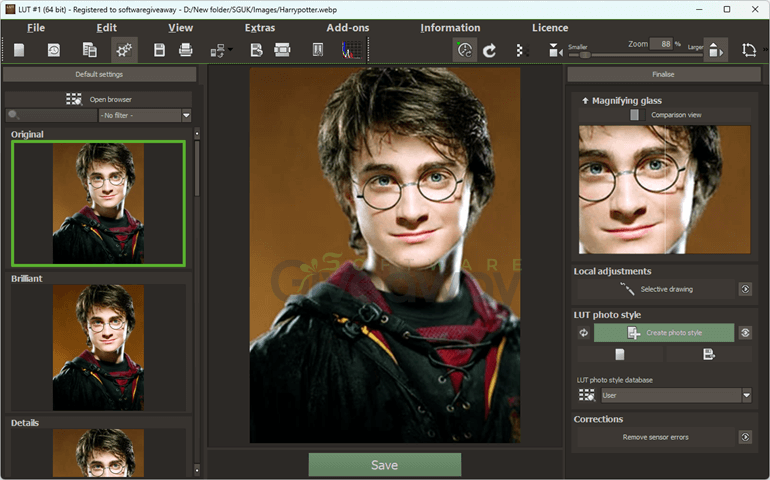Click the Default settings button
The width and height of the screenshot is (770, 480).
99,74
